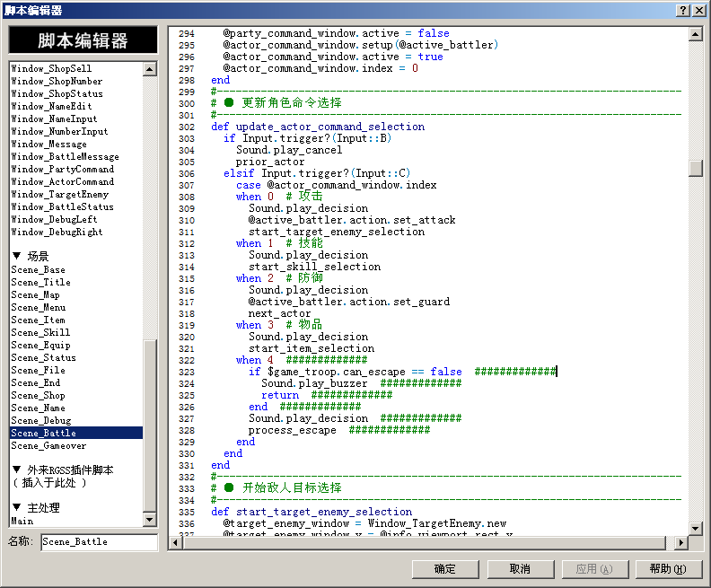Click the title bar help question mark button
The height and width of the screenshot is (588, 711).
[683, 10]
